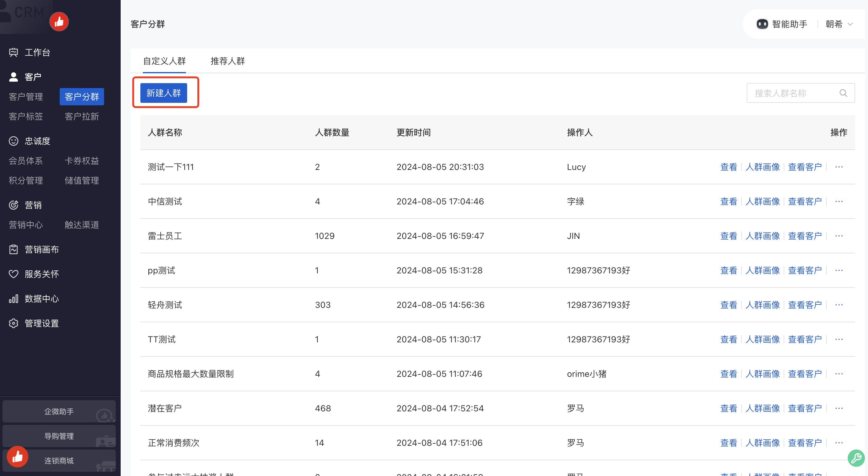868x476 pixels.
Task: Click the red thumbs-up badge near 连锁商城
Action: click(18, 457)
